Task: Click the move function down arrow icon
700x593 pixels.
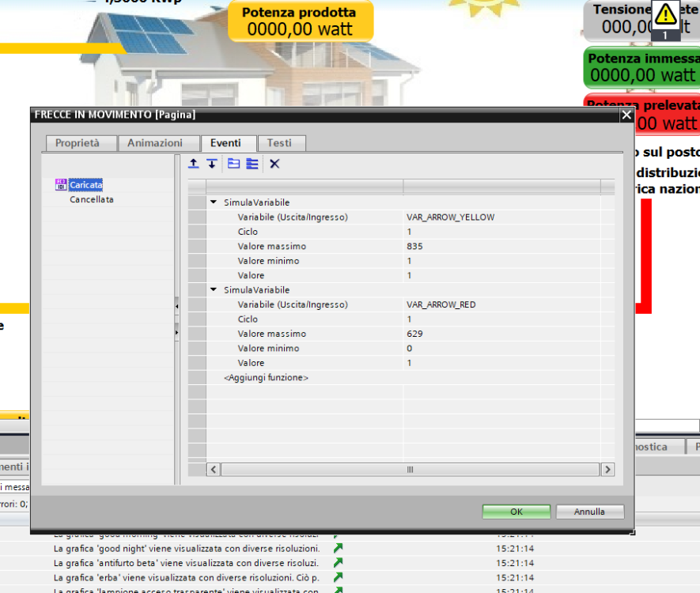Action: tap(212, 164)
